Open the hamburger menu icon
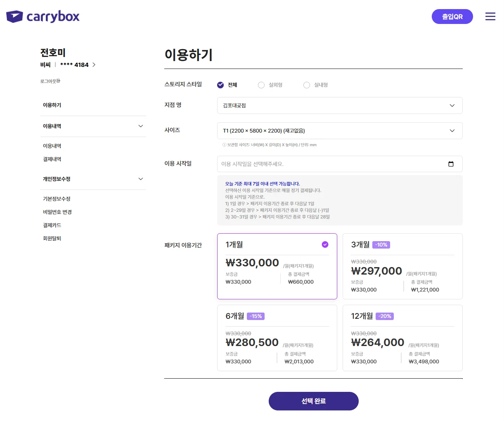The height and width of the screenshot is (422, 504). click(490, 17)
